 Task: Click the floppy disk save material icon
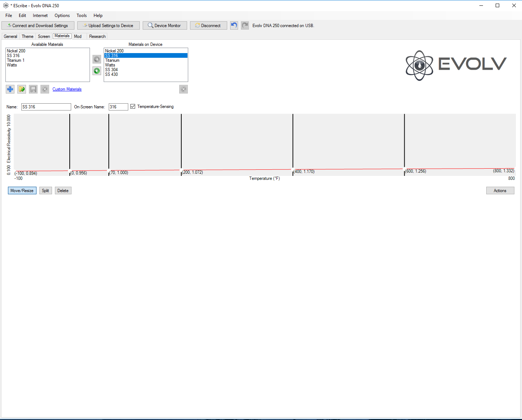[33, 89]
